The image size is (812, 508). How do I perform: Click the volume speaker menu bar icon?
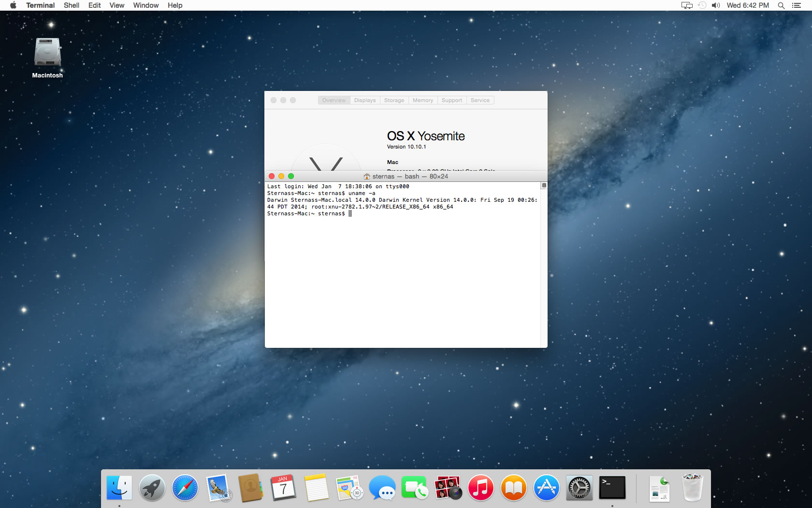coord(716,5)
